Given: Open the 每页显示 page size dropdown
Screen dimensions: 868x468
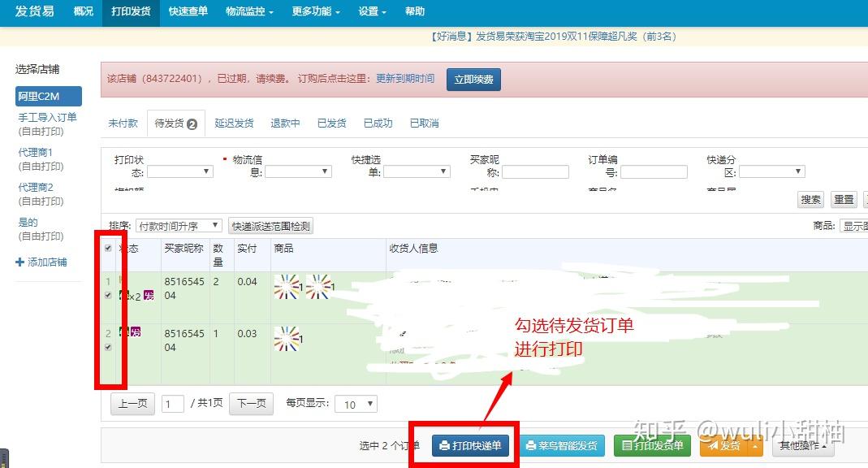Looking at the screenshot, I should 356,404.
